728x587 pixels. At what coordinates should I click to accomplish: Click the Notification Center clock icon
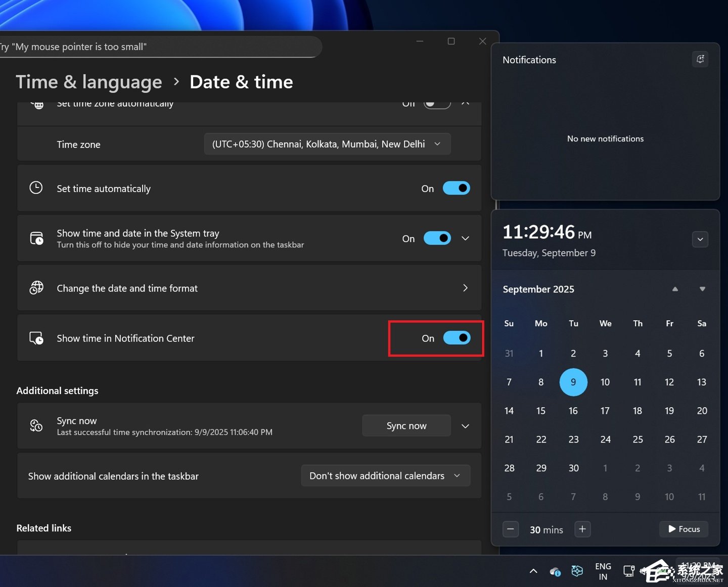click(36, 338)
